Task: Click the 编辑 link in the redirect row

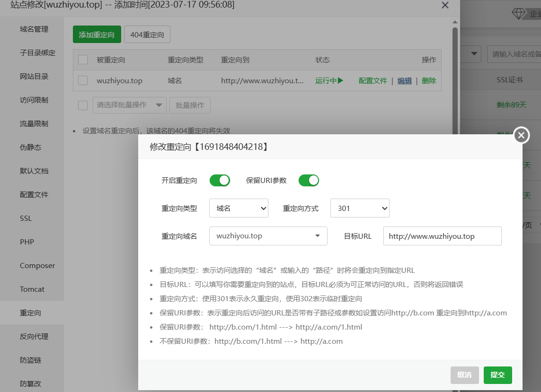Action: tap(404, 81)
